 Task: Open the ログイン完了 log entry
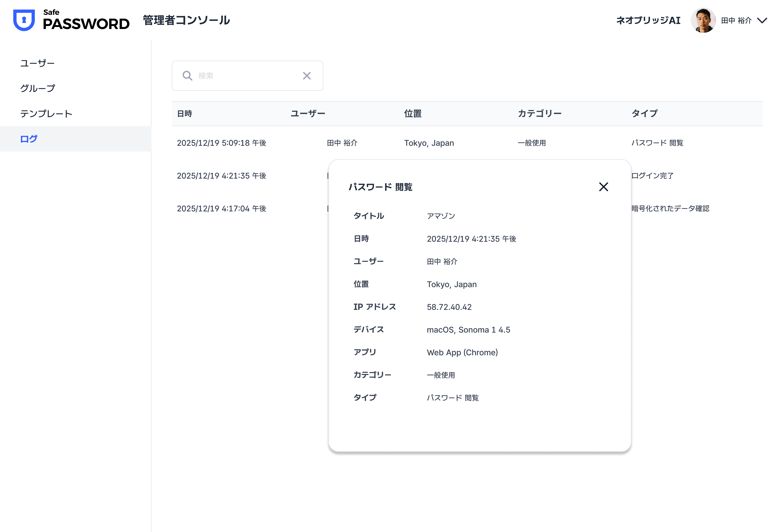tap(652, 176)
